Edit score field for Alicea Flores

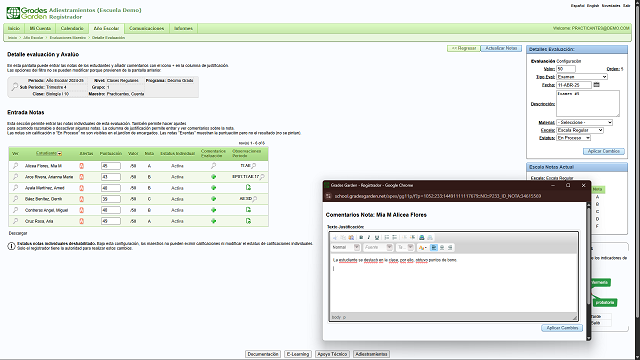[x=111, y=166]
